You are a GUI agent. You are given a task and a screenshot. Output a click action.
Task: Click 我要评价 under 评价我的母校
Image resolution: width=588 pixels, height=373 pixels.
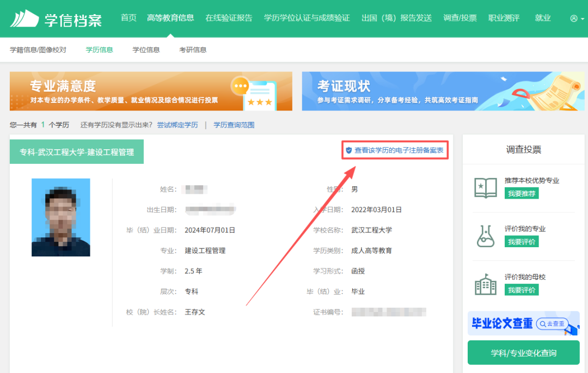tap(521, 290)
